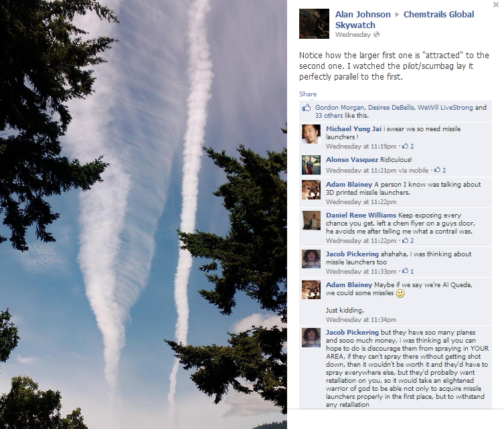This screenshot has height=429, width=504.
Task: Open Adam Blainey's avatar on 3D printed comment
Action: tap(311, 189)
